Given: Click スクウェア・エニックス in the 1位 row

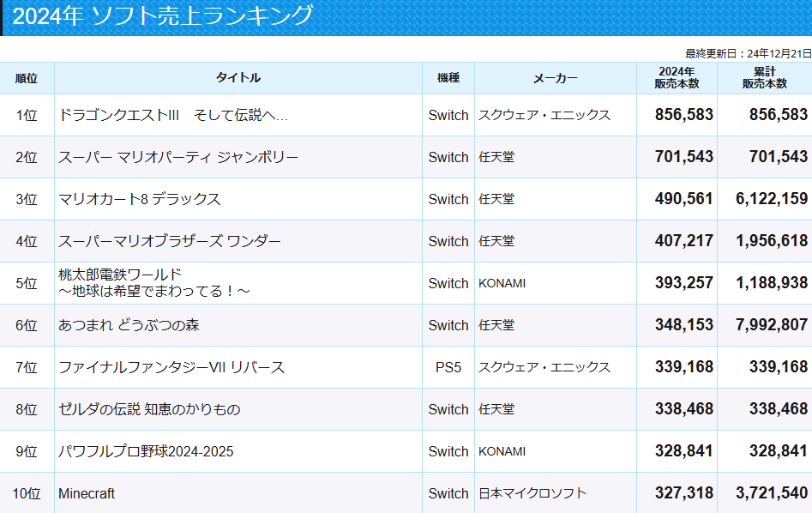Looking at the screenshot, I should point(544,115).
